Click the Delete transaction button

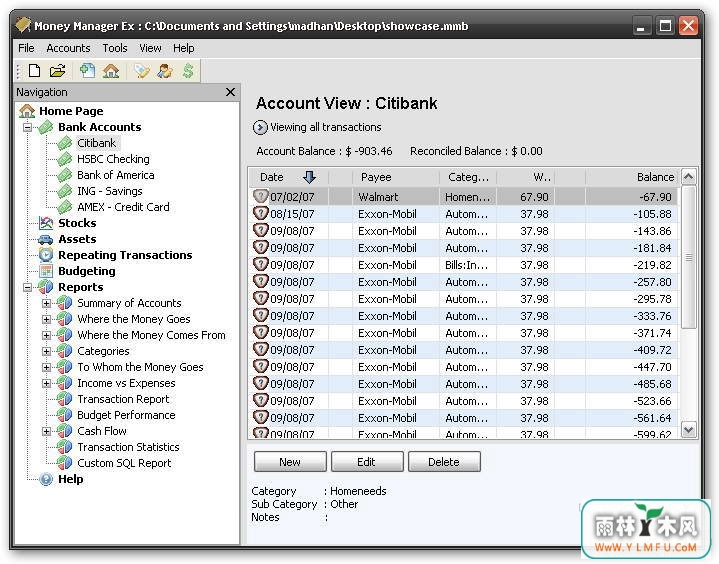444,462
